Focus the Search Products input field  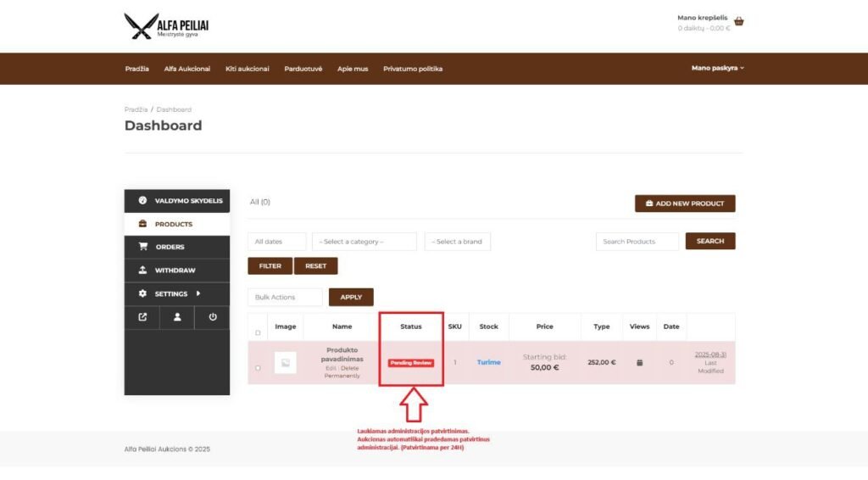637,242
